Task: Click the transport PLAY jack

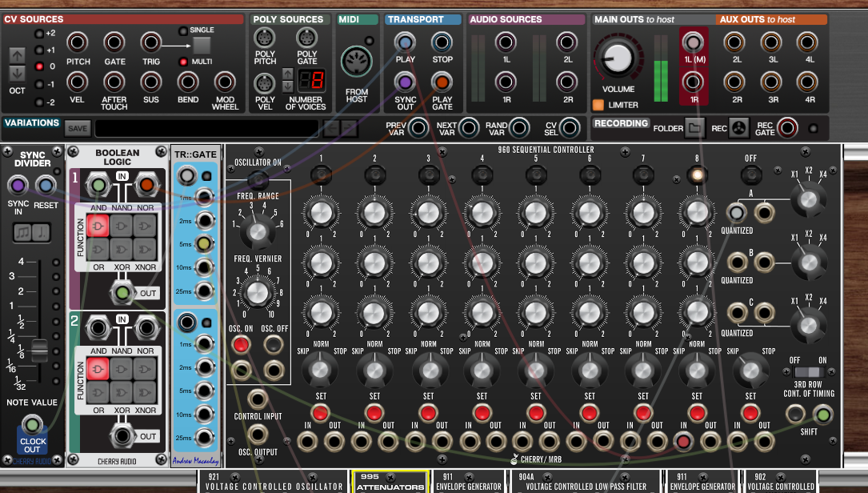Action: pos(406,42)
